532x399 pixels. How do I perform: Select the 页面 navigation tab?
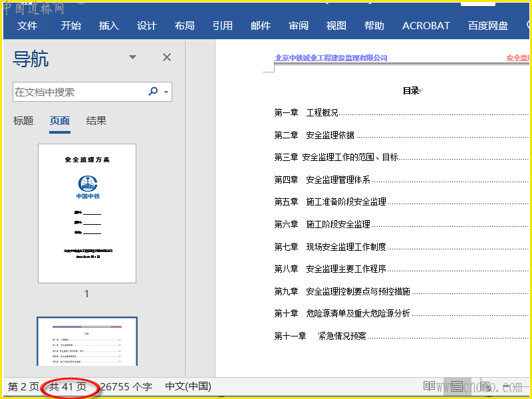coord(60,121)
